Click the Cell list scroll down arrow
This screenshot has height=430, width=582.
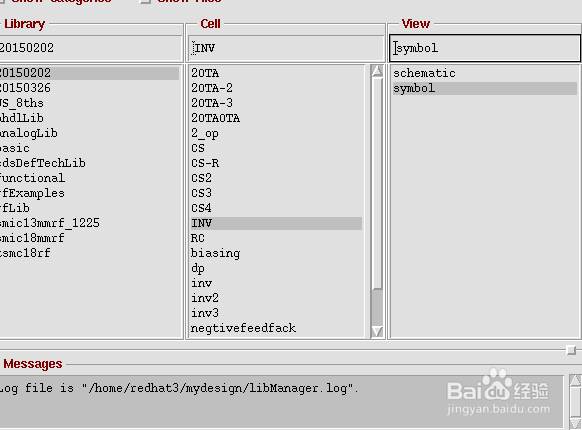click(377, 331)
